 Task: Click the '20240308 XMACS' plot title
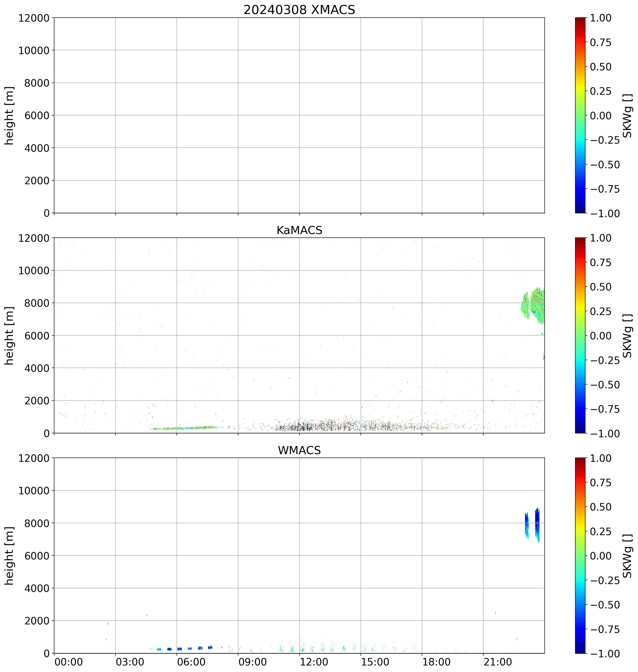pos(299,9)
